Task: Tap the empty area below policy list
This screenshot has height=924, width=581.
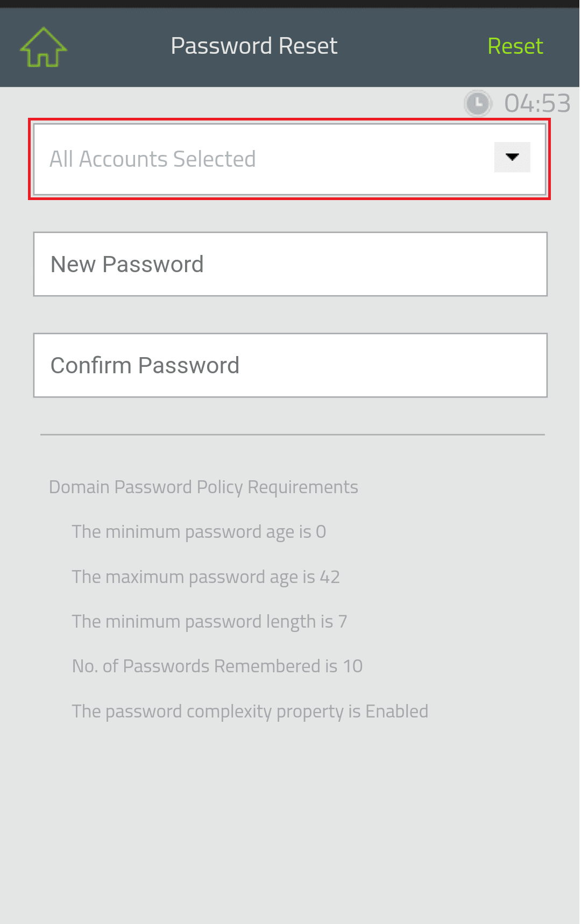Action: 290,823
